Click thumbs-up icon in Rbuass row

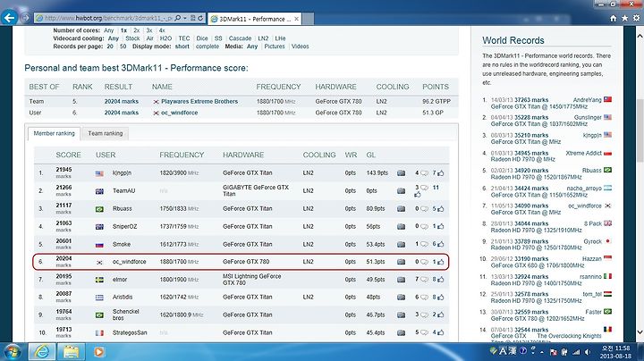[441, 209]
